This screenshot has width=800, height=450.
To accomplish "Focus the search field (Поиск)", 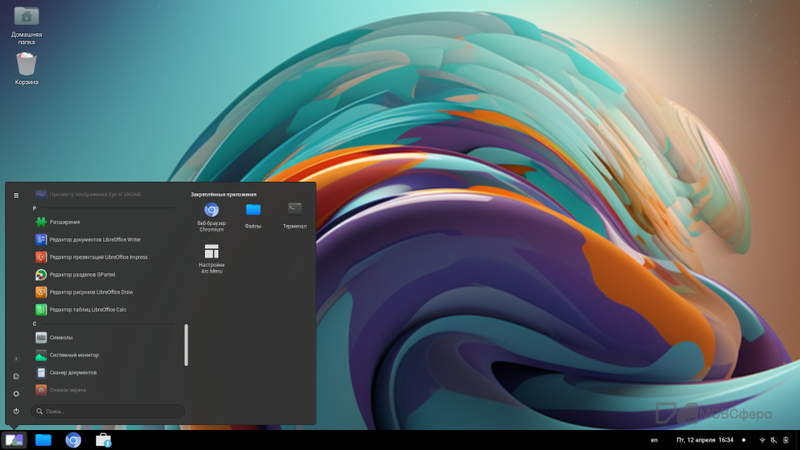I will click(x=108, y=411).
